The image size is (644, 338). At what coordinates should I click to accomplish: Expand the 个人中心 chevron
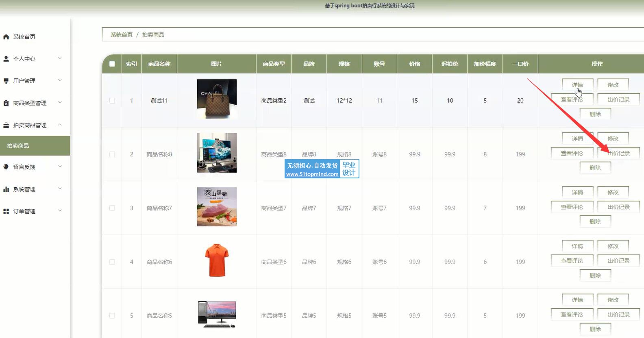click(x=60, y=58)
